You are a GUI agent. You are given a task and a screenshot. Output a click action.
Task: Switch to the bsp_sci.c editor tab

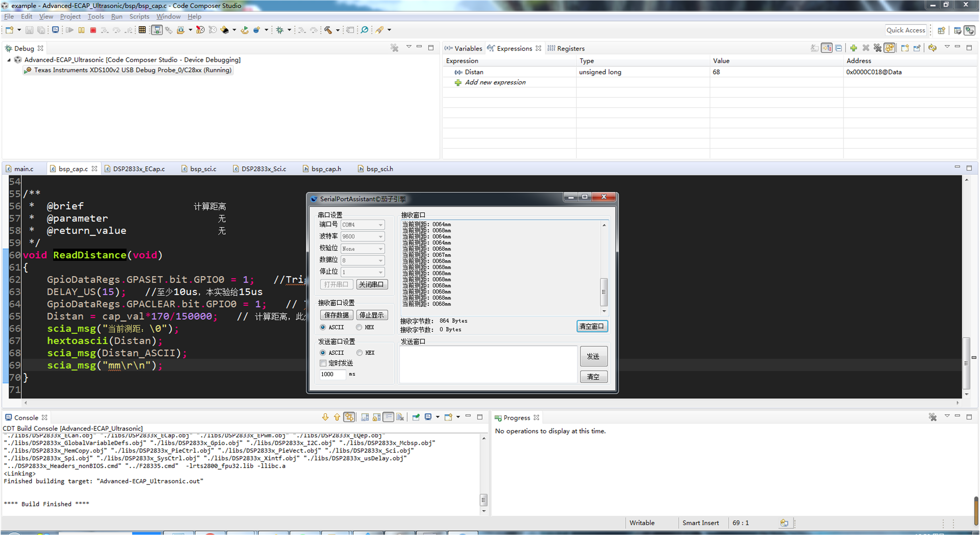click(203, 169)
